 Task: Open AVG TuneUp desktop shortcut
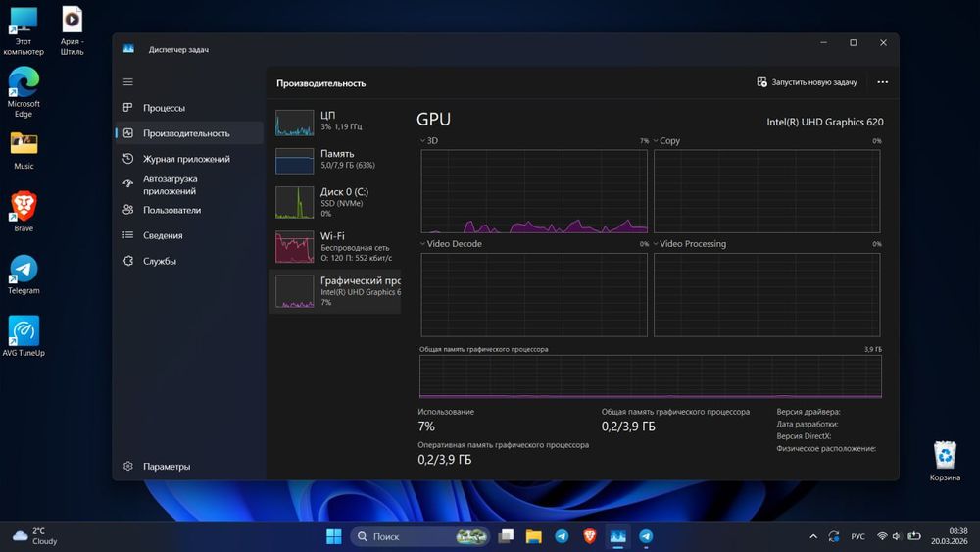click(24, 336)
